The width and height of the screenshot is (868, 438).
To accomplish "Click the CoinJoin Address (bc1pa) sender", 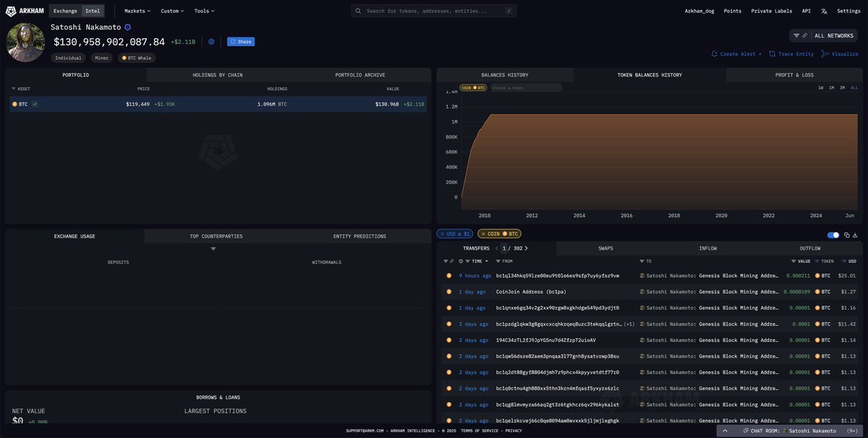I will click(531, 292).
